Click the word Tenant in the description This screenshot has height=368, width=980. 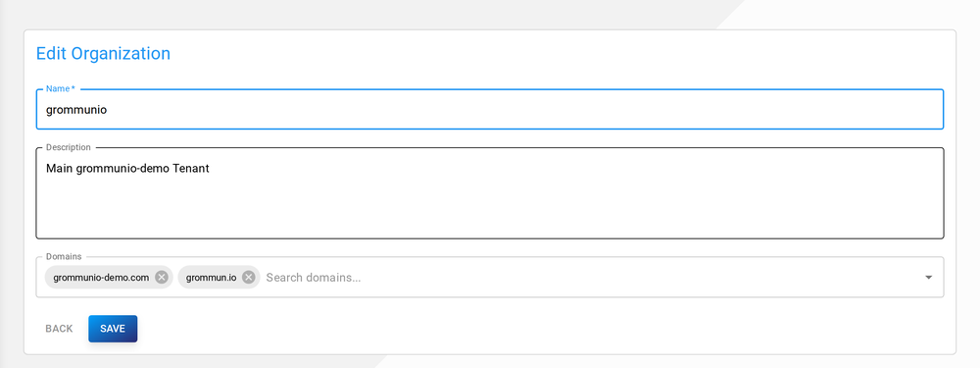pos(191,169)
